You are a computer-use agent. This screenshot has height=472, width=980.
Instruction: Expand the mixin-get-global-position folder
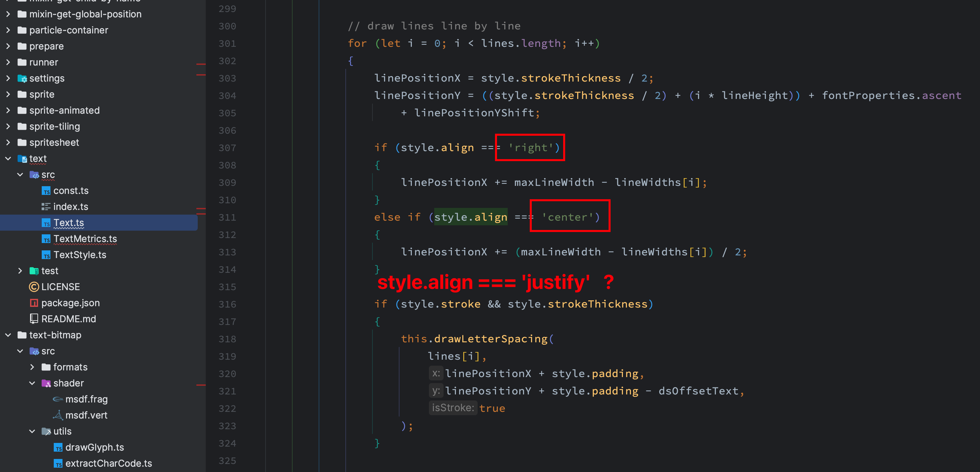coord(8,14)
